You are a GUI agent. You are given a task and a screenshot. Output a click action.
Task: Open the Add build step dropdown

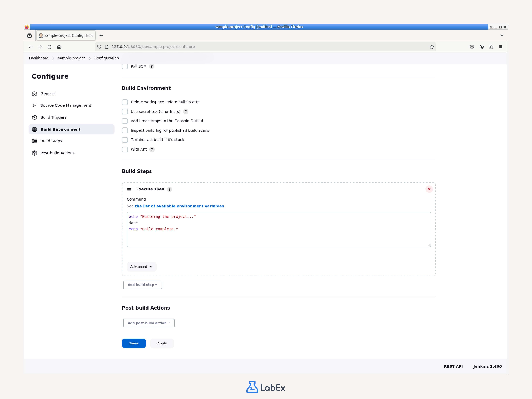click(142, 285)
